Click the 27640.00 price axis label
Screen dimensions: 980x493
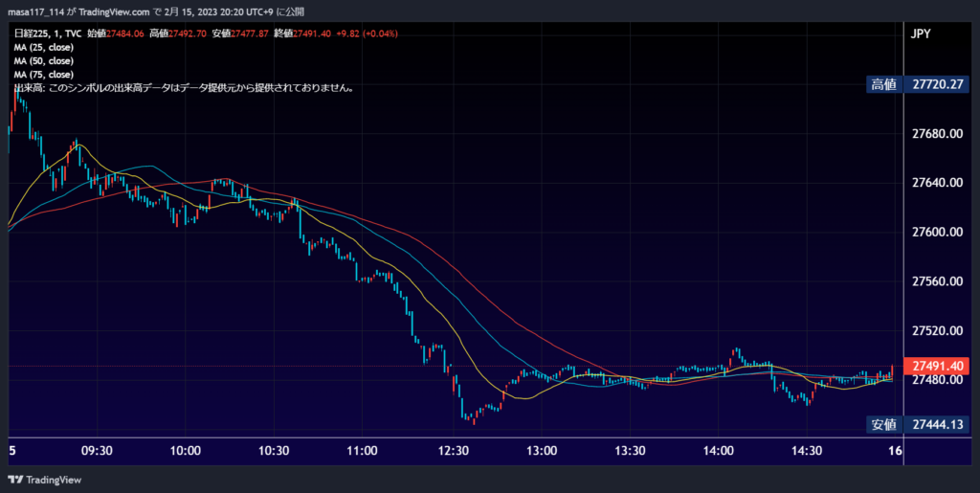[938, 183]
